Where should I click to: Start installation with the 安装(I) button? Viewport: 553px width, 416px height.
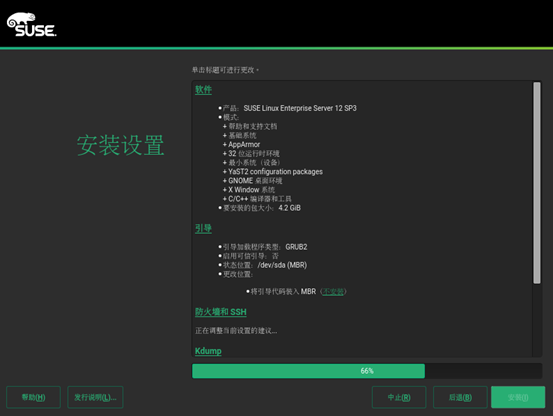518,397
